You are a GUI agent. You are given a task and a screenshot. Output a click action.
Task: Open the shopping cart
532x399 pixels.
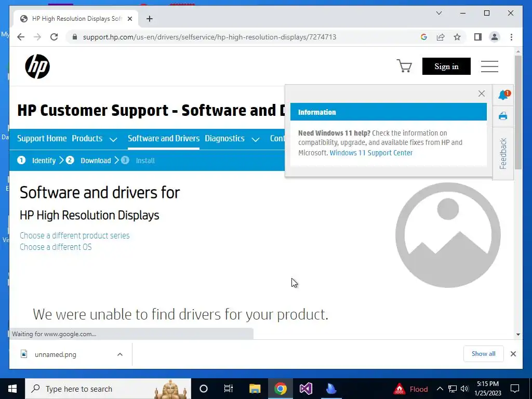404,66
